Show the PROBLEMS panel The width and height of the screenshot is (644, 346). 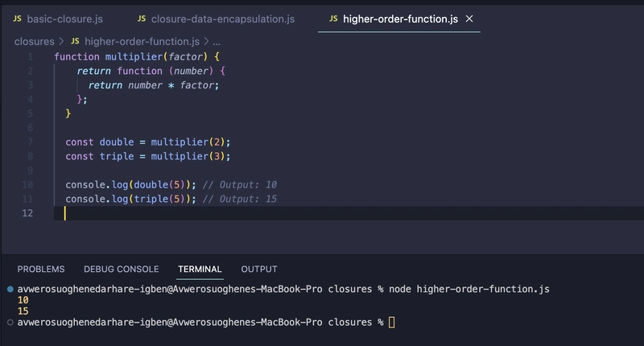(x=41, y=270)
